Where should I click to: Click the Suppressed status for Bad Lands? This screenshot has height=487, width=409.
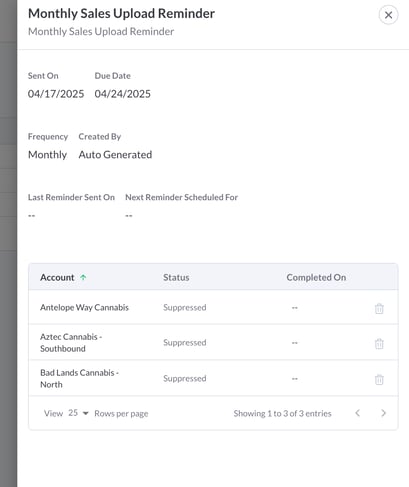[x=185, y=378]
